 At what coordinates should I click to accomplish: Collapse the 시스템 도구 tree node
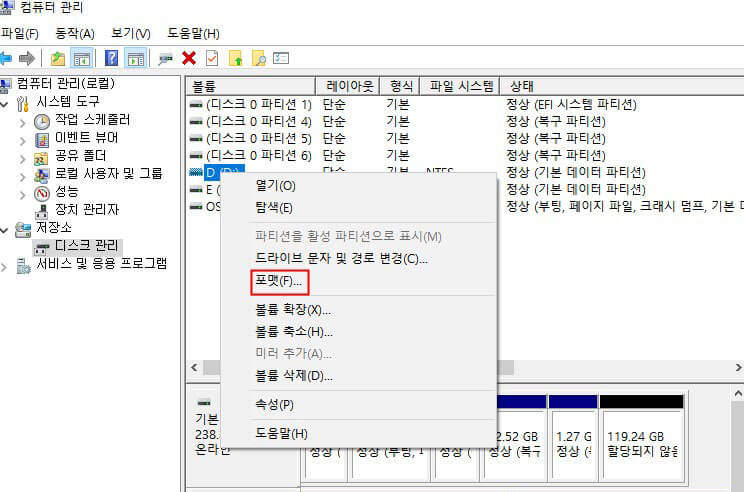coord(4,104)
